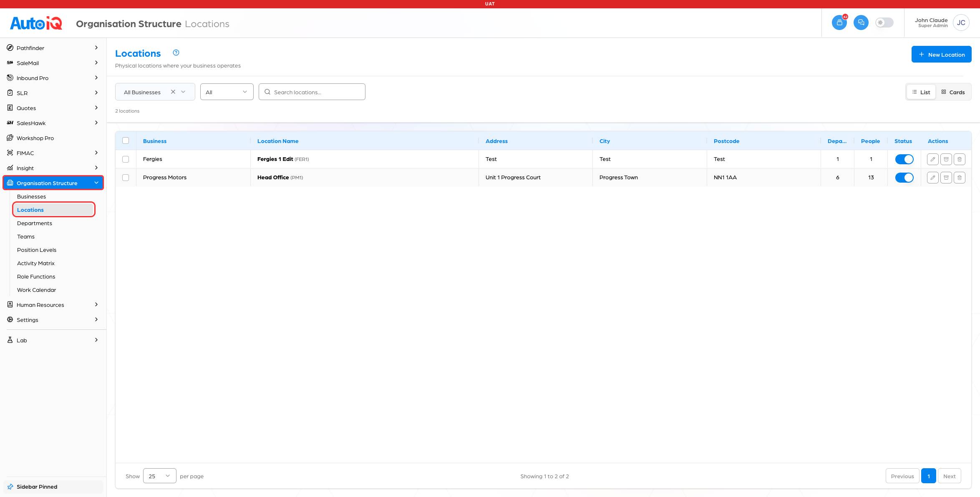The width and height of the screenshot is (980, 497).
Task: Open the 25 per page dropdown
Action: (x=159, y=476)
